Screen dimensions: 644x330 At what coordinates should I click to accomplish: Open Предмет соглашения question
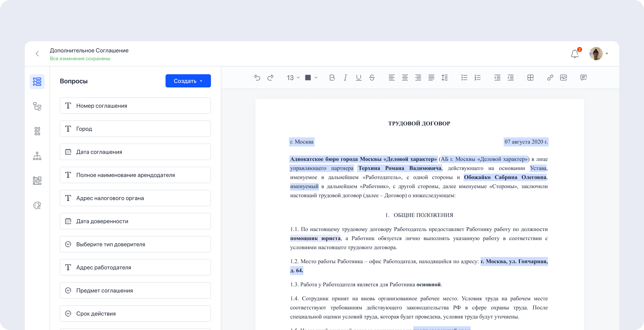(135, 290)
